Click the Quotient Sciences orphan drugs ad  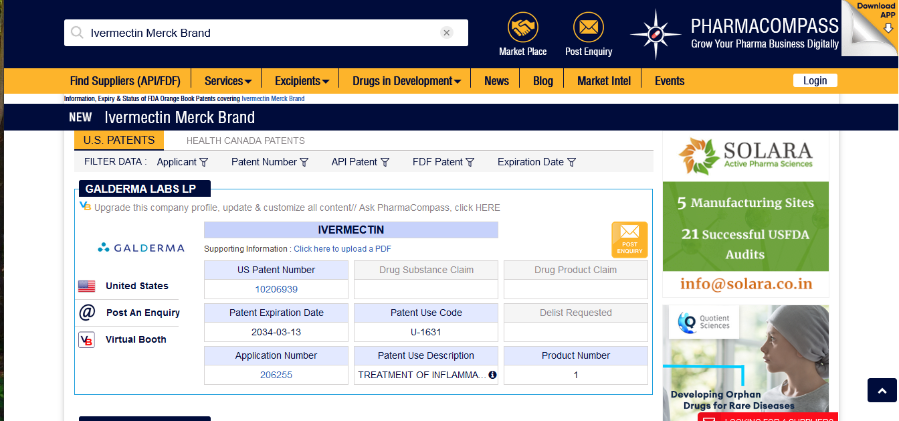(x=745, y=362)
